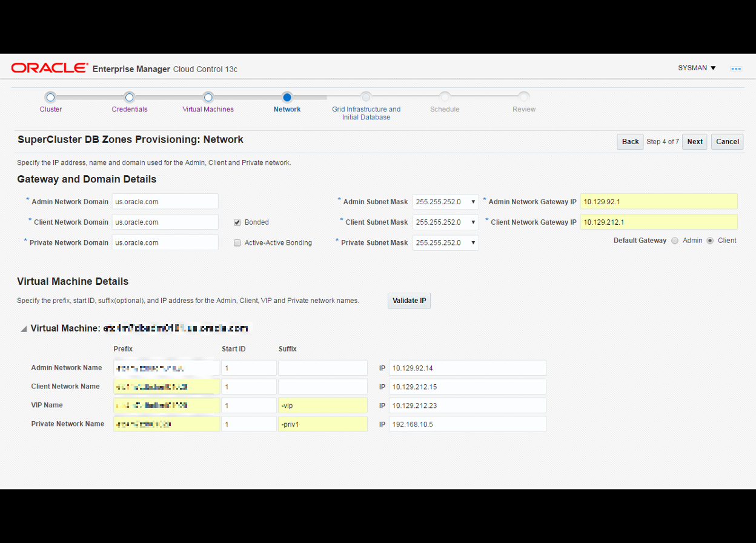Open the Private Subnet Mask dropdown
Image resolution: width=756 pixels, height=543 pixels.
pyautogui.click(x=446, y=242)
